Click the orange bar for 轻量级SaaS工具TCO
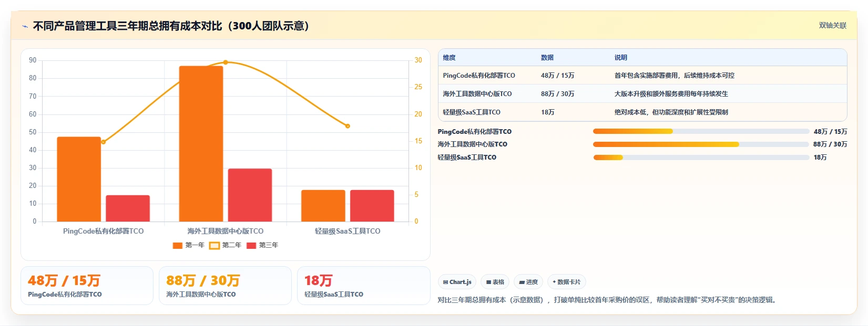The height and width of the screenshot is (326, 868). [x=323, y=206]
